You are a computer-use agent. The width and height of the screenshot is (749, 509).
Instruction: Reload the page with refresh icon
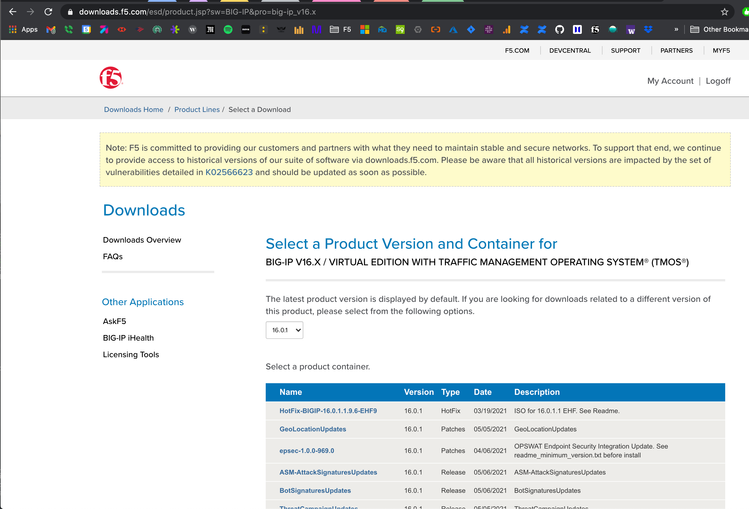tap(46, 12)
